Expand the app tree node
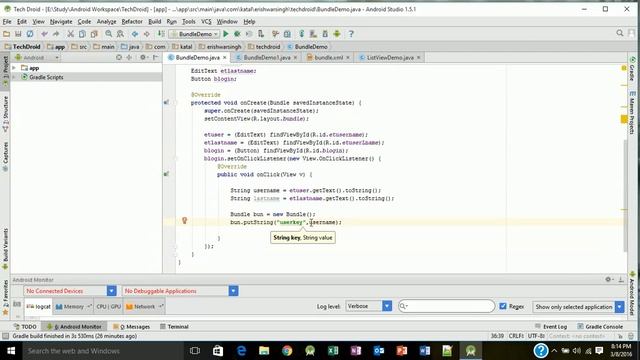Screen dimensions: 640x360 click(14, 68)
